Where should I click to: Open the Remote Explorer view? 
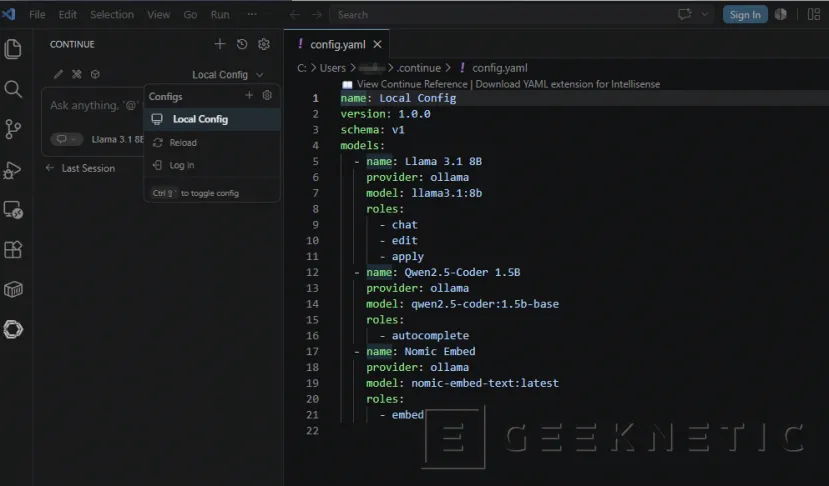13,210
